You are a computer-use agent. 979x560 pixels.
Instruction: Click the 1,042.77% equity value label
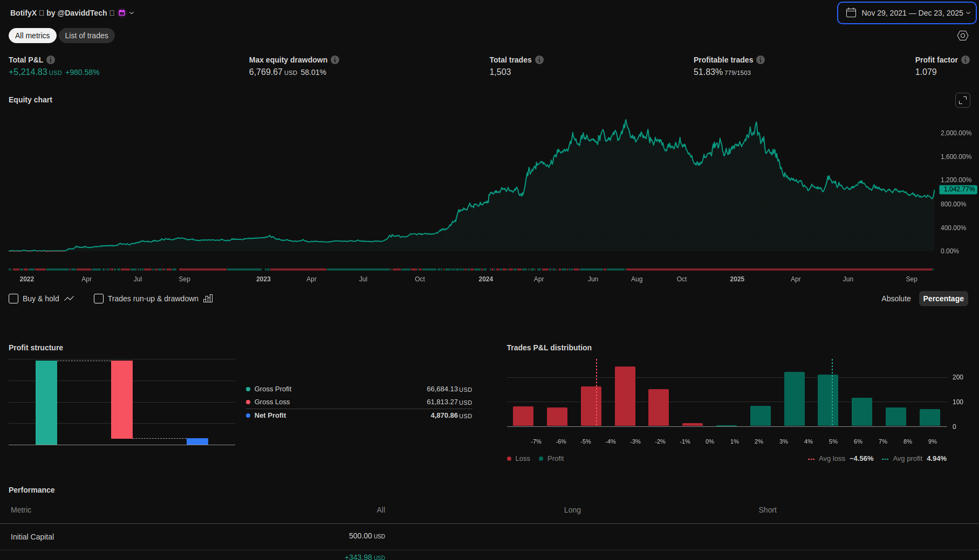(x=959, y=189)
